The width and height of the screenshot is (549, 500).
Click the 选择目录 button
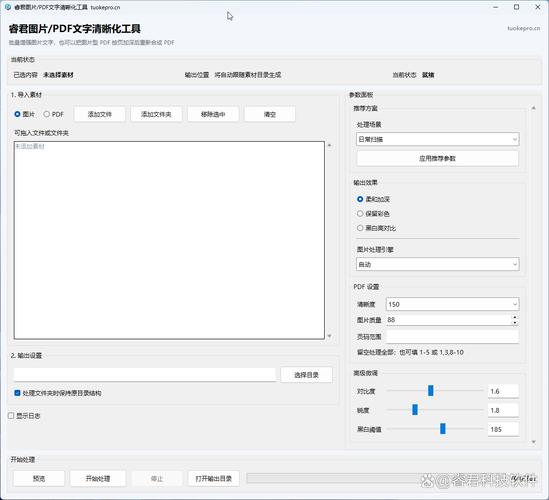306,375
